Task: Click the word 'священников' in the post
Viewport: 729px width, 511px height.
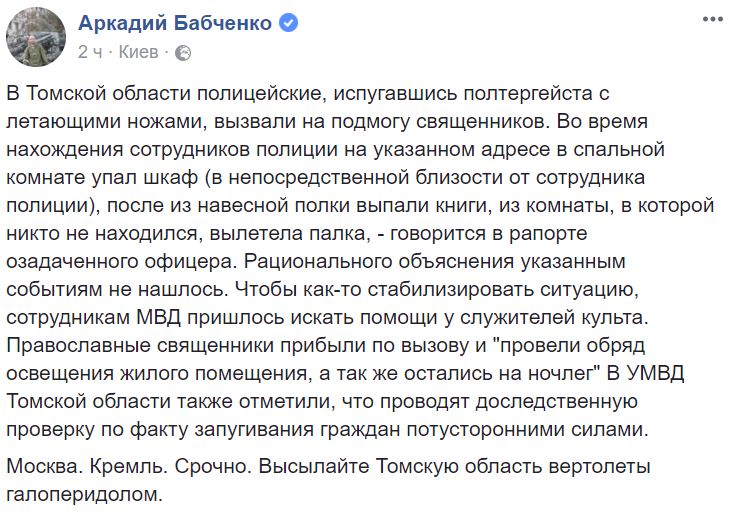Action: tap(483, 122)
